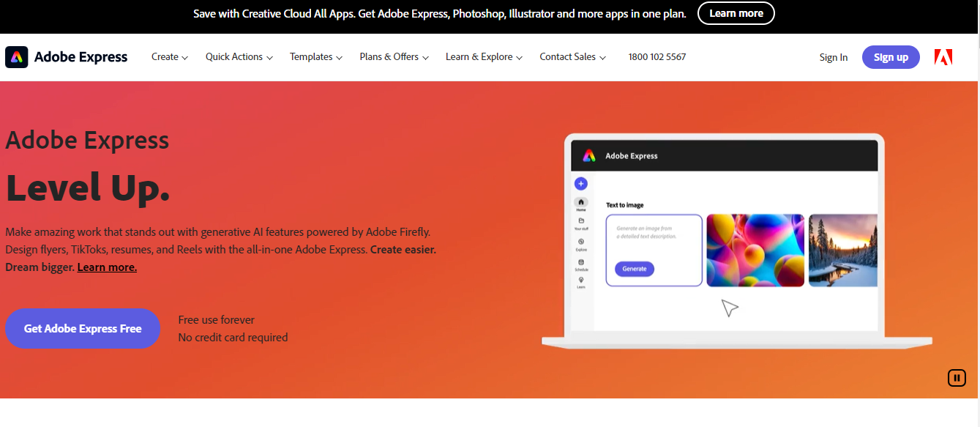Expand the Create dropdown menu
Screen dimensions: 980x427
tap(170, 57)
